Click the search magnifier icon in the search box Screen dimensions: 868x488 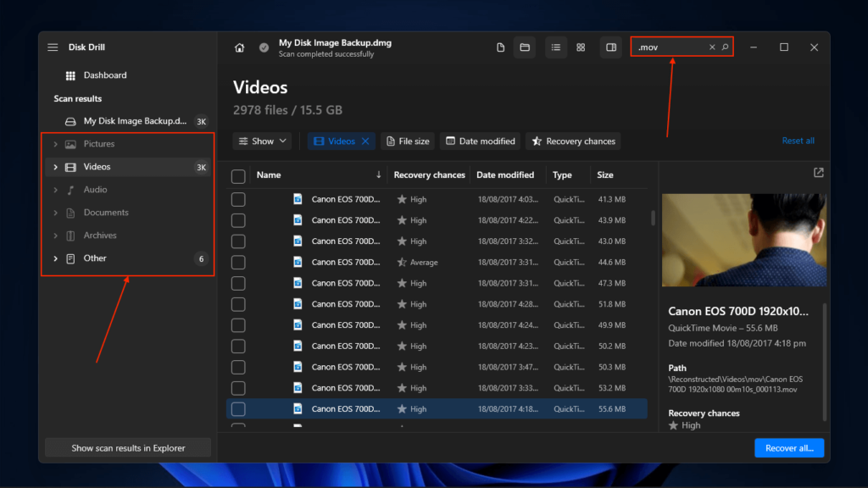tap(725, 47)
